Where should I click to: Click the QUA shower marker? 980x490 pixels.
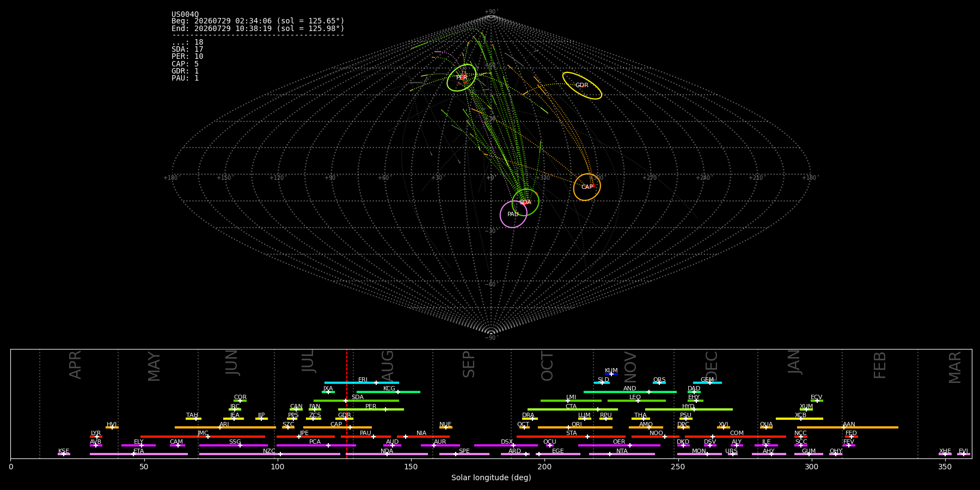coord(766,427)
